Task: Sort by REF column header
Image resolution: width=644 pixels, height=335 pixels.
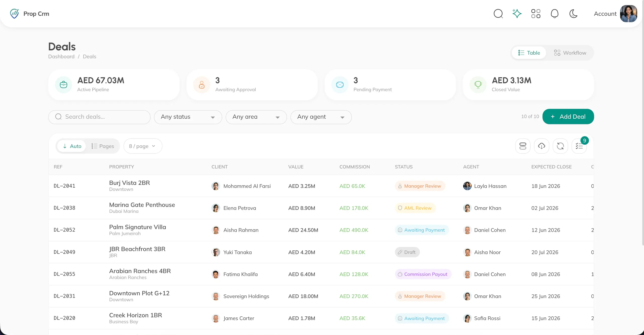Action: click(x=58, y=167)
